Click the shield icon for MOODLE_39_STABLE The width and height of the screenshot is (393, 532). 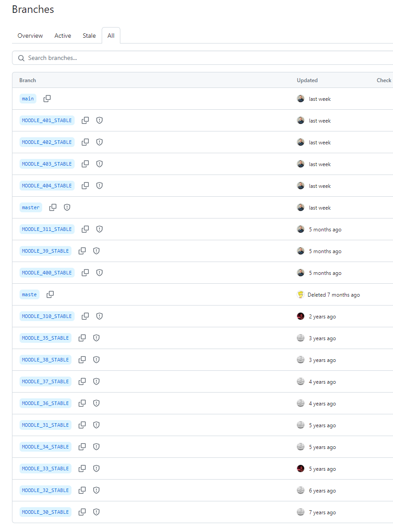point(96,251)
